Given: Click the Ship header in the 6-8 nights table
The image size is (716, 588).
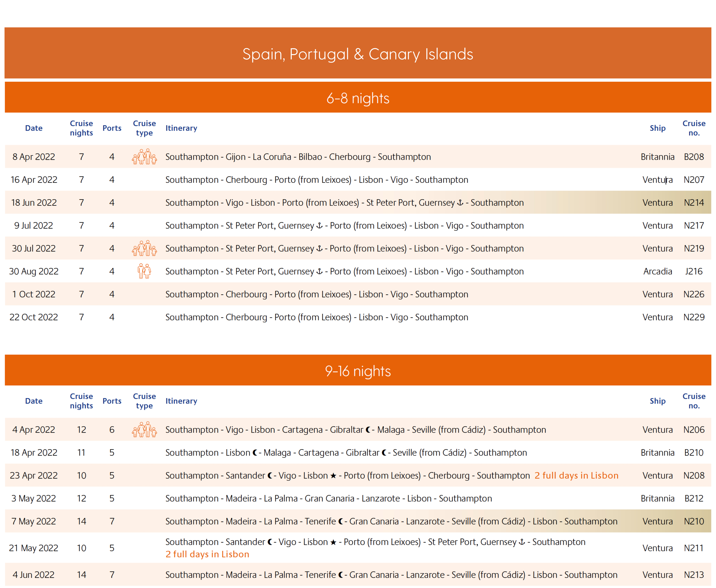Looking at the screenshot, I should click(657, 128).
